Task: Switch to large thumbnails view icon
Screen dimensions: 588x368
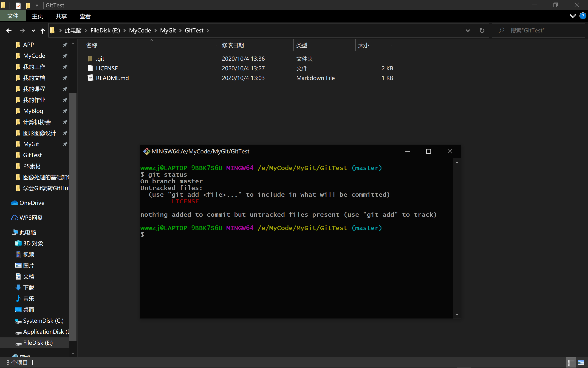Action: click(x=581, y=363)
